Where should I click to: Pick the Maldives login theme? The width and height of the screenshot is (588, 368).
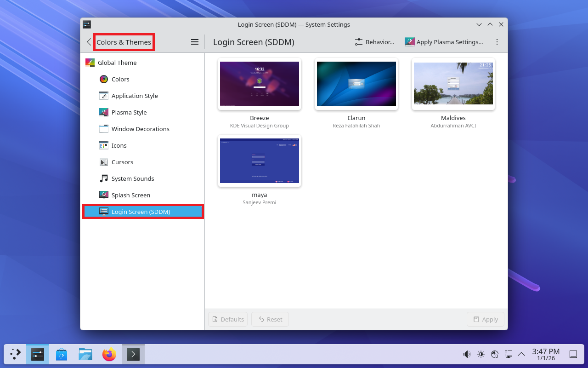click(453, 84)
